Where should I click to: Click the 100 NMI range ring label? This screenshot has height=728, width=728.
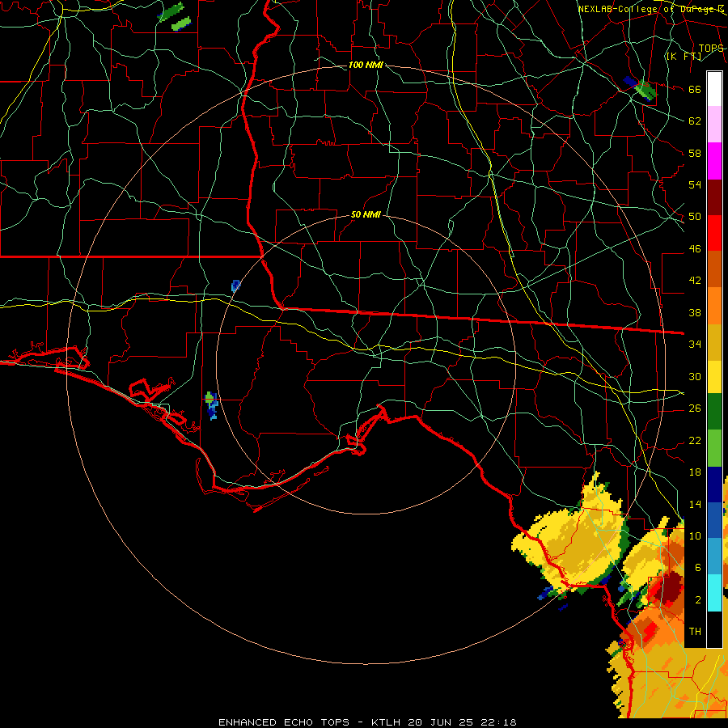coord(366,65)
